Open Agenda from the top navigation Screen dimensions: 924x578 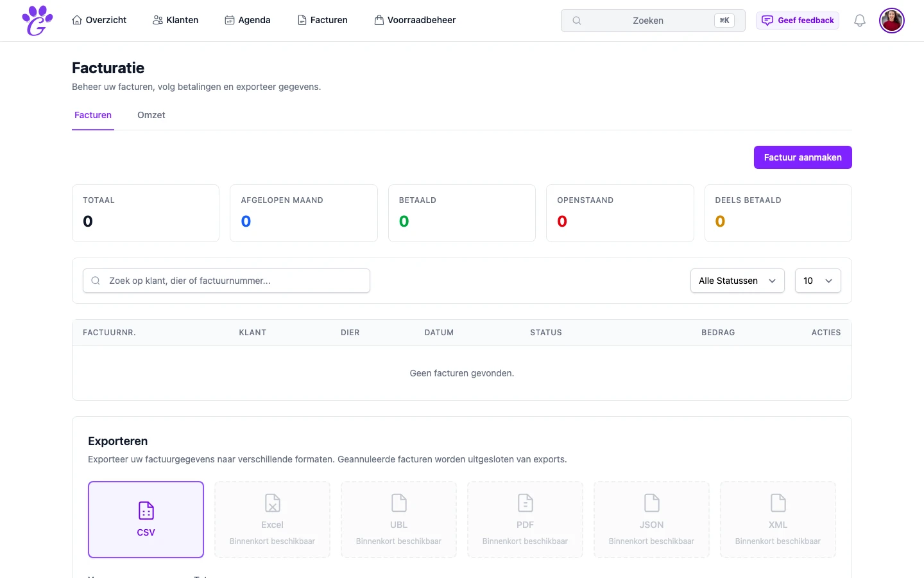pyautogui.click(x=247, y=21)
